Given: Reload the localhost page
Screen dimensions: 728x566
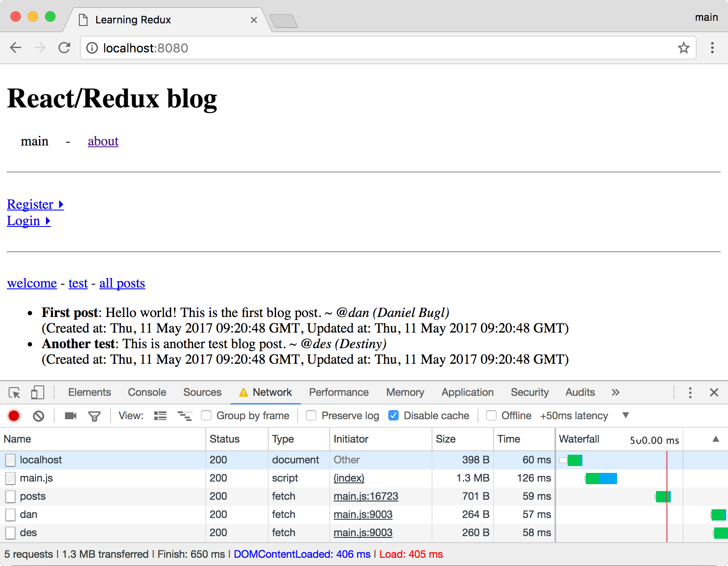Looking at the screenshot, I should pos(64,48).
